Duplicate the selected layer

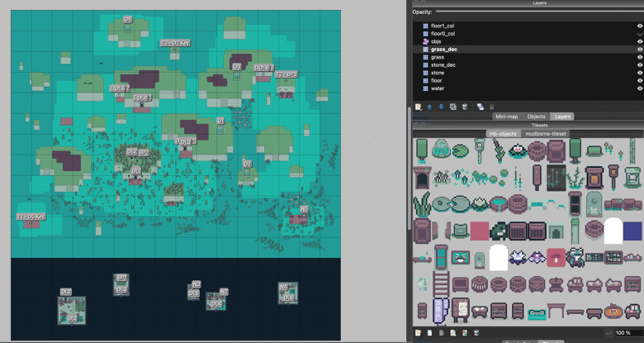453,107
